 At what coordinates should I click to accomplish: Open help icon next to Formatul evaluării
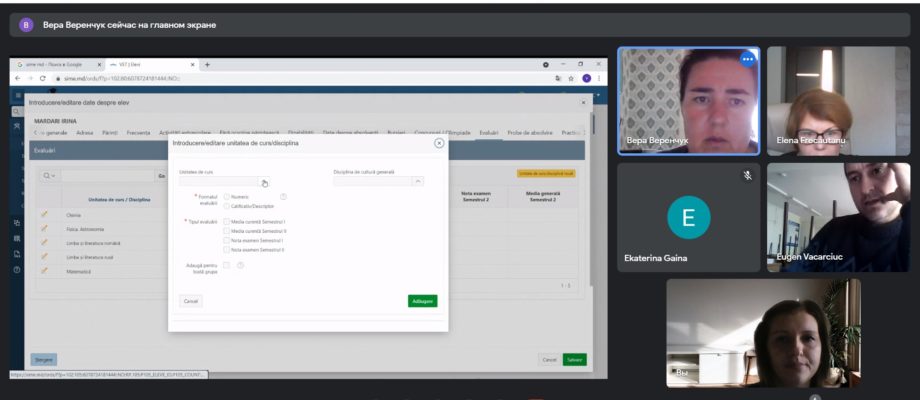(283, 196)
